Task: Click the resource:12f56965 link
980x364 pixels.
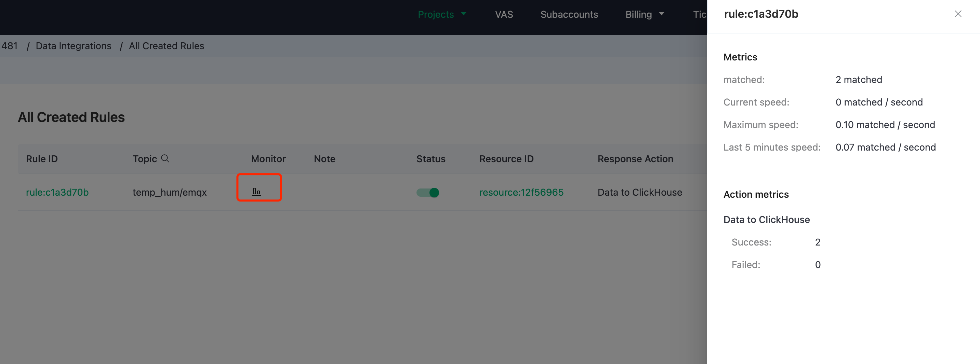Action: coord(521,192)
